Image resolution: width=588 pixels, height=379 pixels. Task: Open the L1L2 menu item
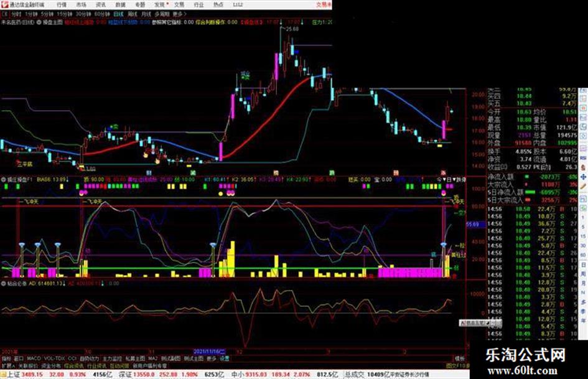pos(238,4)
